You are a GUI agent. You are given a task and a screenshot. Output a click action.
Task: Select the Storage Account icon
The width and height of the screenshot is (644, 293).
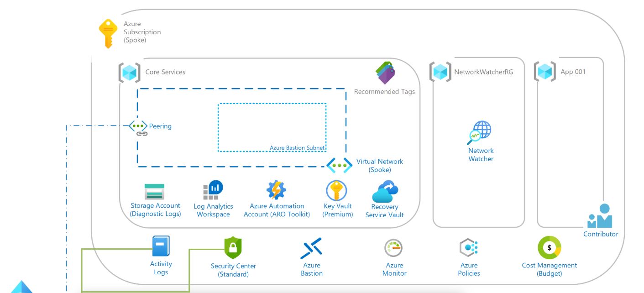point(154,192)
